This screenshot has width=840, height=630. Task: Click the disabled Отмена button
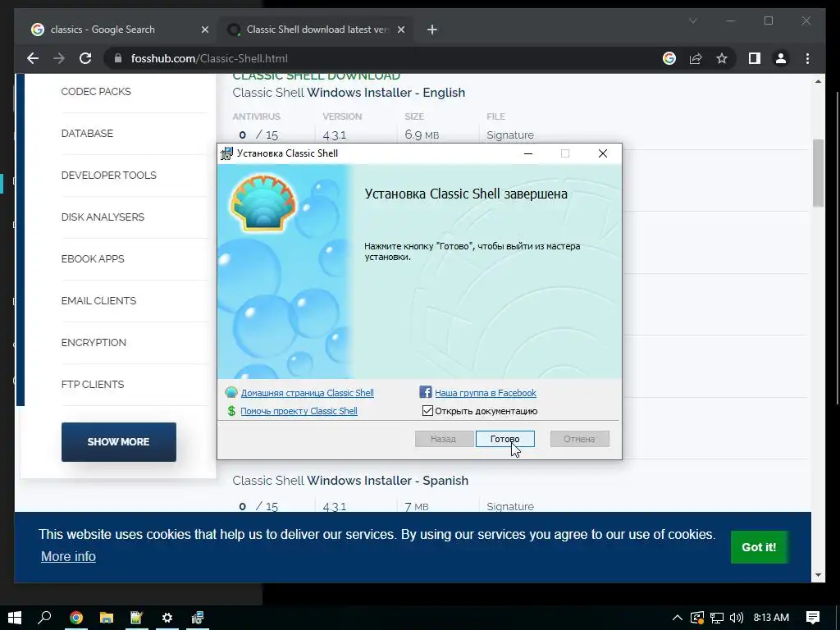pyautogui.click(x=579, y=439)
